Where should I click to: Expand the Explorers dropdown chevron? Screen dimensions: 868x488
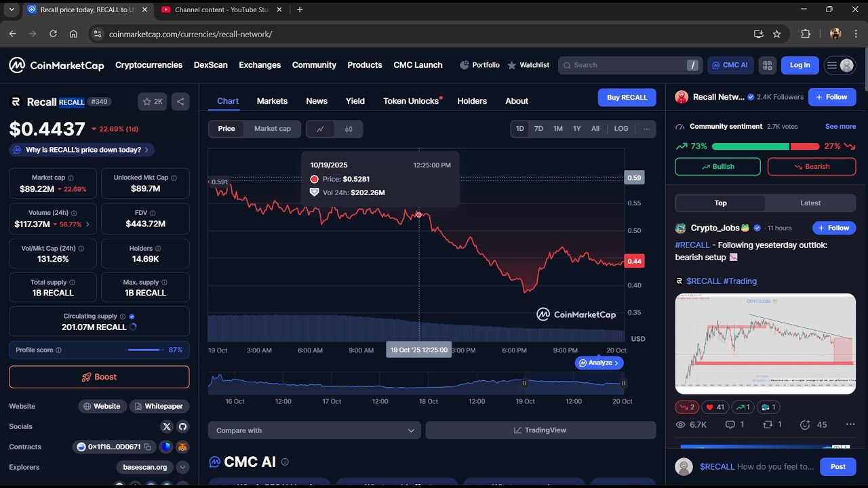point(182,467)
